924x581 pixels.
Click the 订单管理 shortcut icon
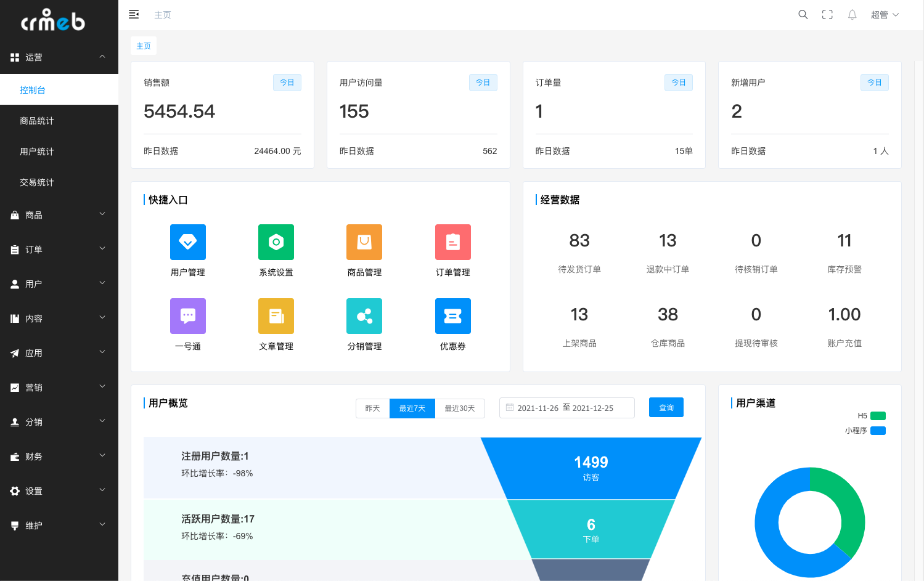pos(452,242)
